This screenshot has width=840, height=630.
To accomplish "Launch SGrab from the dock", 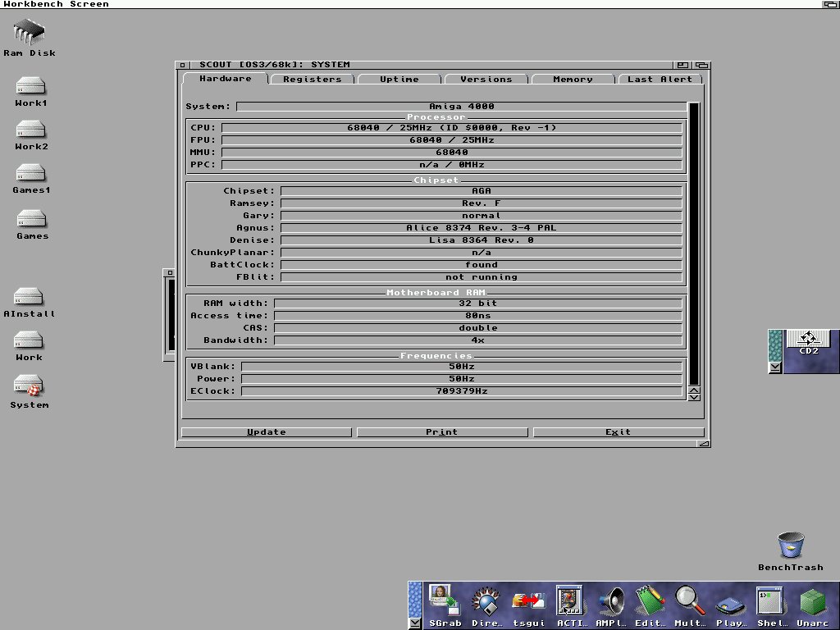I will tap(445, 605).
